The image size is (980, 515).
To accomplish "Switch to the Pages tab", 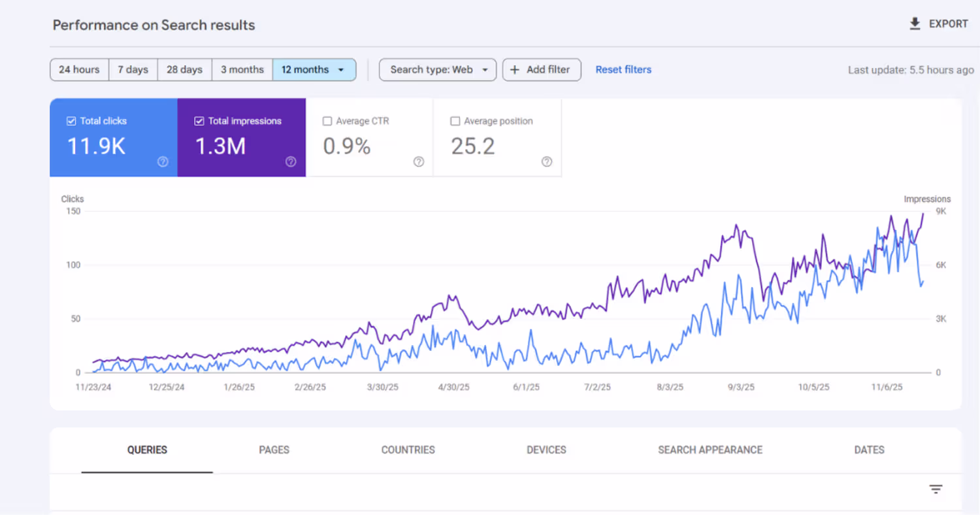I will click(x=274, y=450).
